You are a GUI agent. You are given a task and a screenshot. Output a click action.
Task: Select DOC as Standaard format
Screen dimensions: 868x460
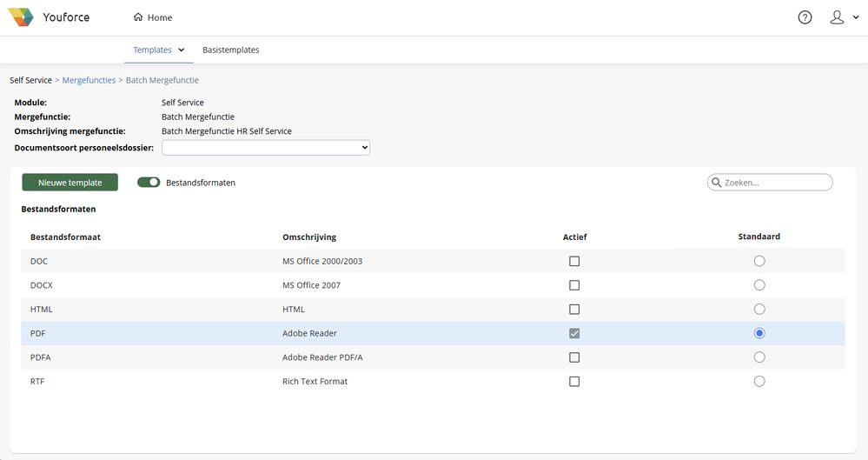coord(759,261)
